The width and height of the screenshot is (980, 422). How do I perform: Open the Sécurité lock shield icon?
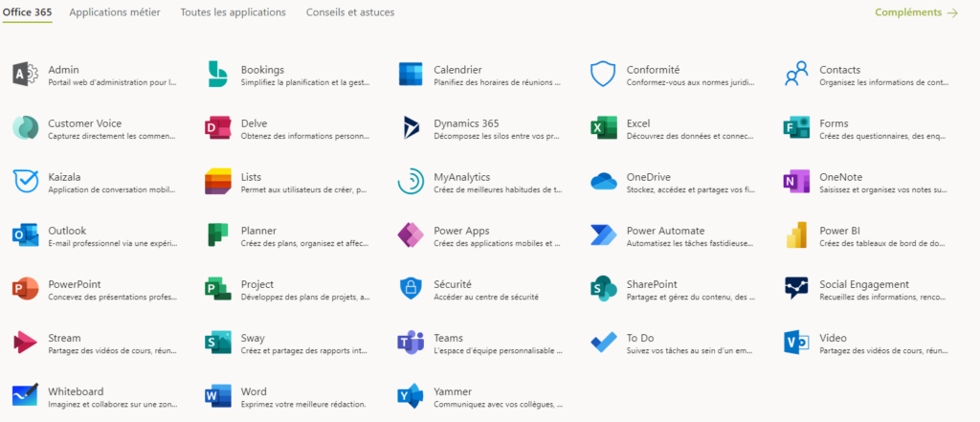(411, 289)
